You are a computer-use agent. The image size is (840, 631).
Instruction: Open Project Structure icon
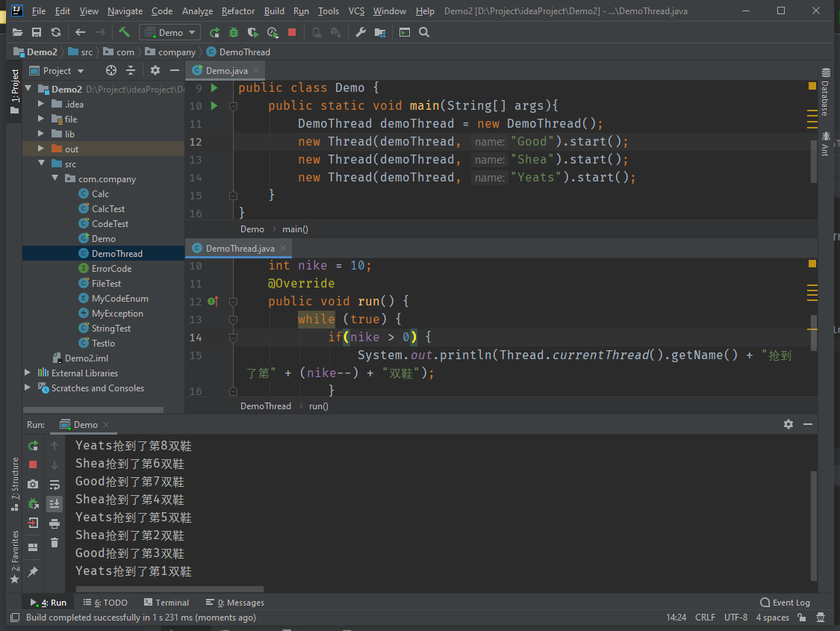(x=380, y=33)
